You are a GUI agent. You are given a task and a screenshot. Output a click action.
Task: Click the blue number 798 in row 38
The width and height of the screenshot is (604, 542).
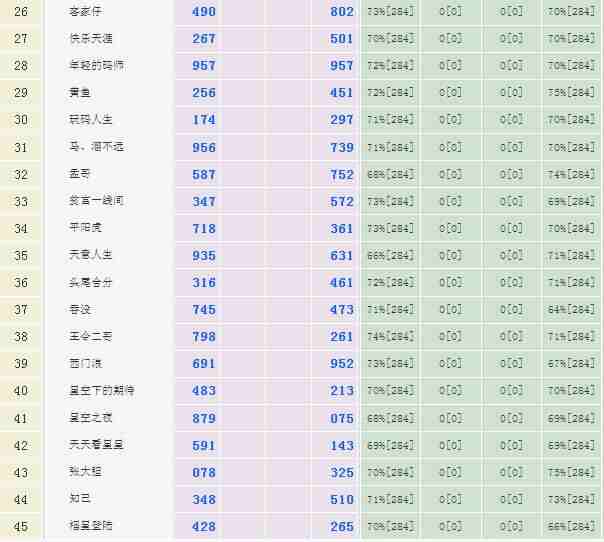(x=204, y=336)
